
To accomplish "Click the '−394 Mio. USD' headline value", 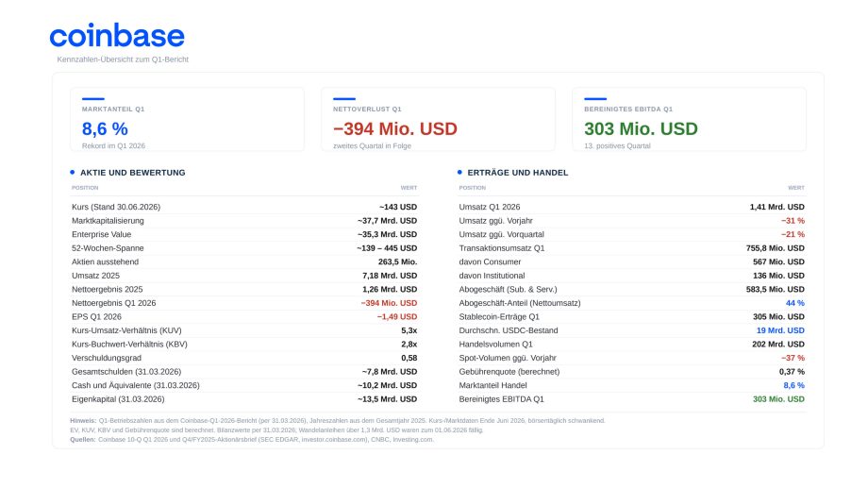I will coord(395,129).
